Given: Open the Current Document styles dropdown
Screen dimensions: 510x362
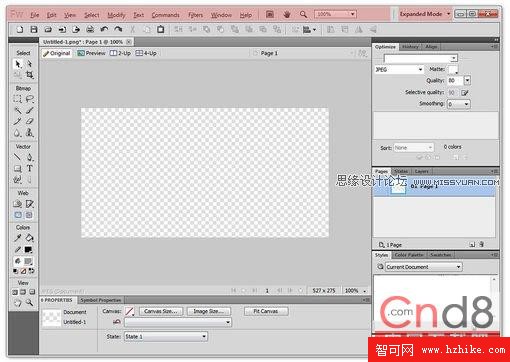Looking at the screenshot, I should [x=424, y=267].
